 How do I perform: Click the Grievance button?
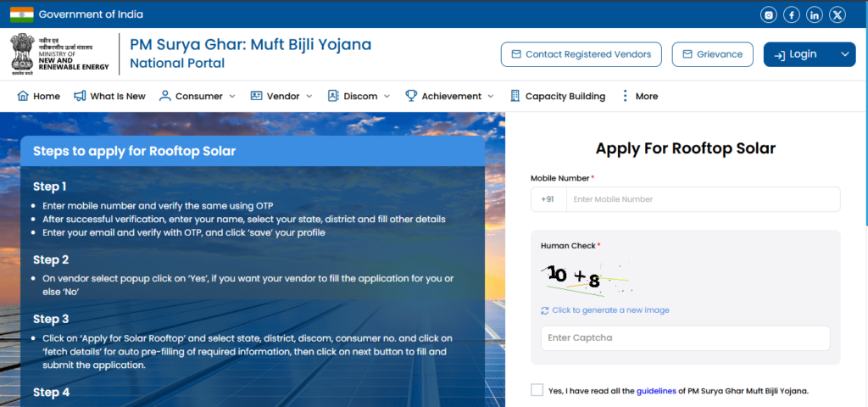pos(712,54)
